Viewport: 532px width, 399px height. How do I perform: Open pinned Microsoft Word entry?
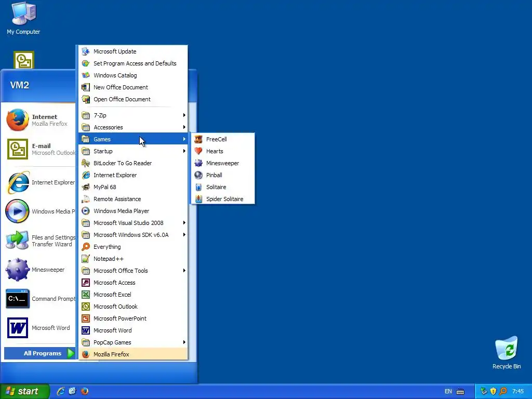[39, 328]
